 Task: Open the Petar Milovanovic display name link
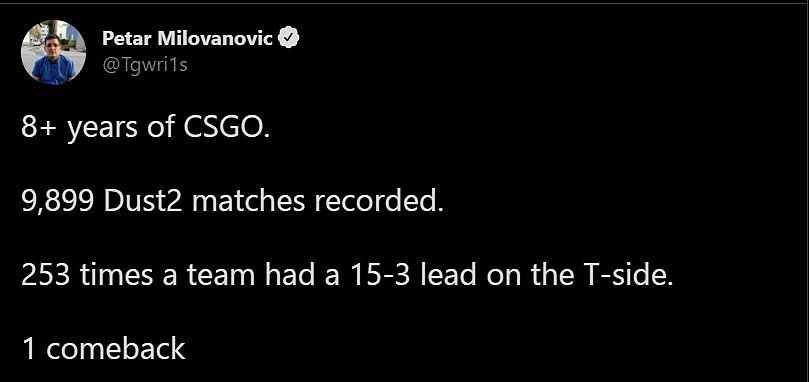(x=187, y=38)
